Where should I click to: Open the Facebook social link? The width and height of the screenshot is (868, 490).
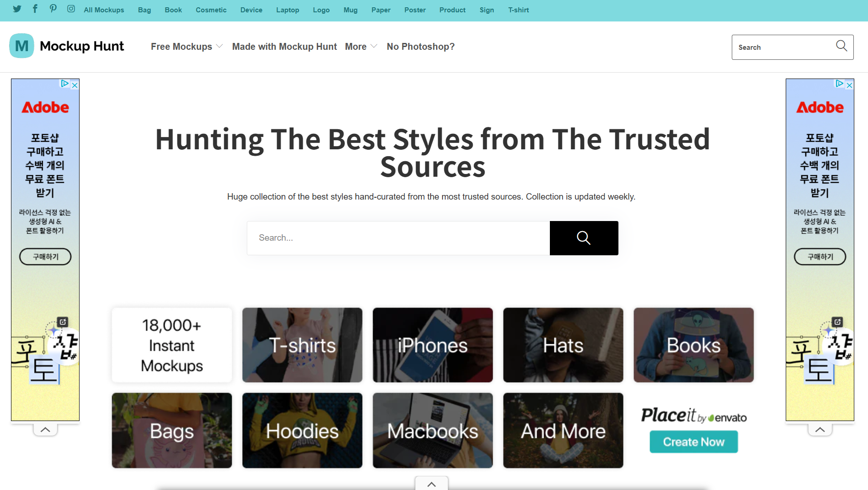click(35, 9)
